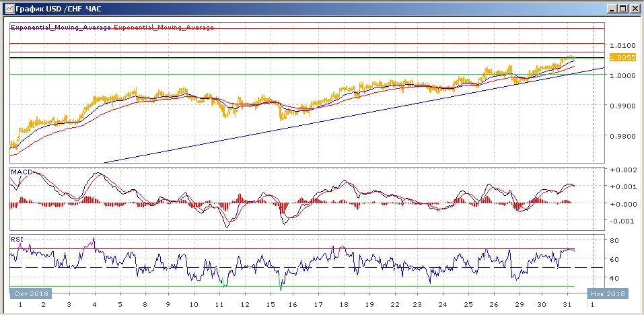Select date 4 on the time axis

[95, 305]
